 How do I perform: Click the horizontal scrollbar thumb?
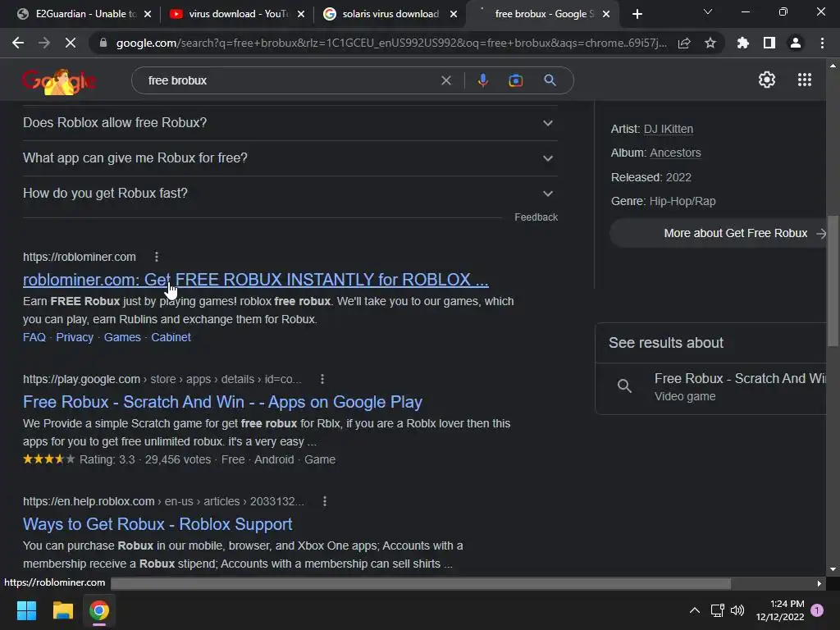click(x=421, y=583)
